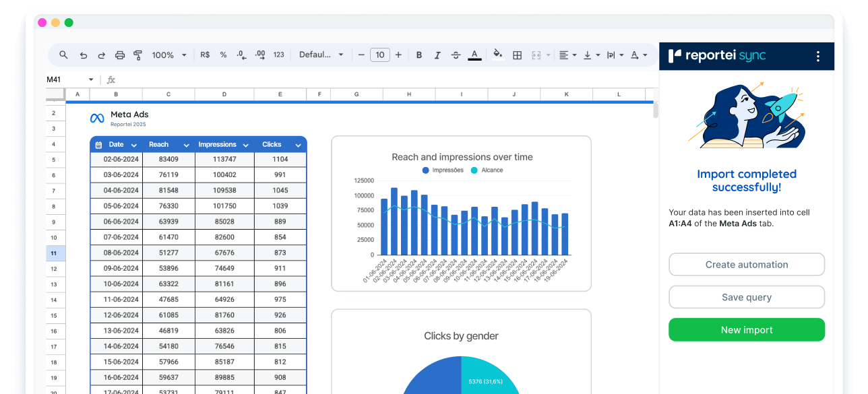Click the undo arrow icon
868x394 pixels.
(83, 55)
